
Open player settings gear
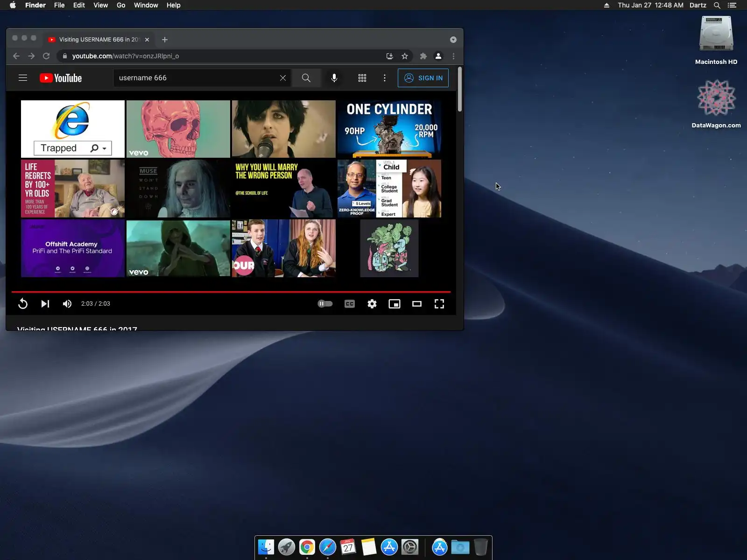[372, 304]
